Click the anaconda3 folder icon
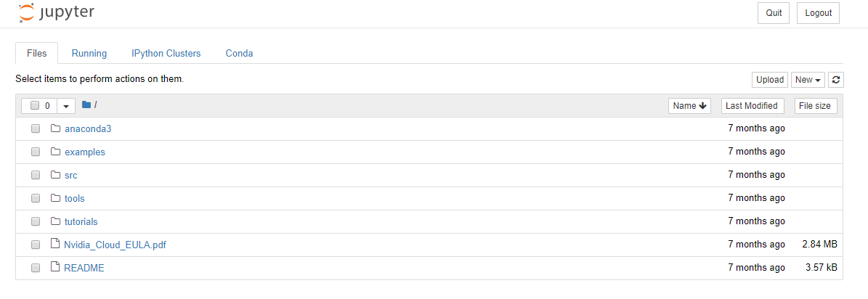This screenshot has height=299, width=868. (54, 128)
